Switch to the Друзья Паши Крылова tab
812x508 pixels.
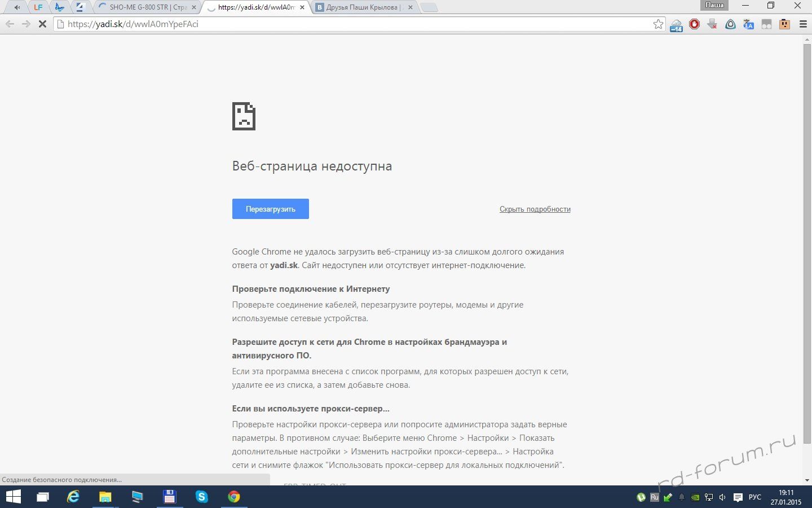pyautogui.click(x=363, y=7)
